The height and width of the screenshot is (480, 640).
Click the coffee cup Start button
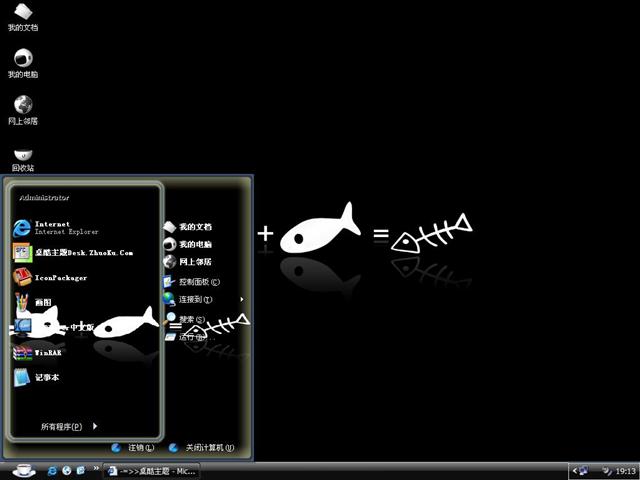click(24, 469)
